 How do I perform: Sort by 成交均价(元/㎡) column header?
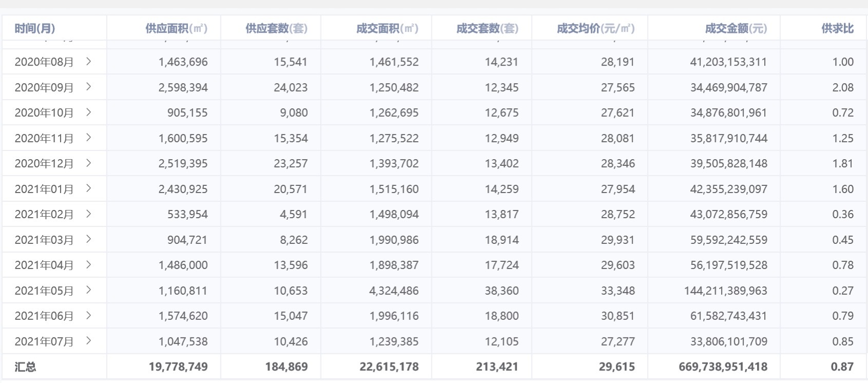pyautogui.click(x=596, y=28)
